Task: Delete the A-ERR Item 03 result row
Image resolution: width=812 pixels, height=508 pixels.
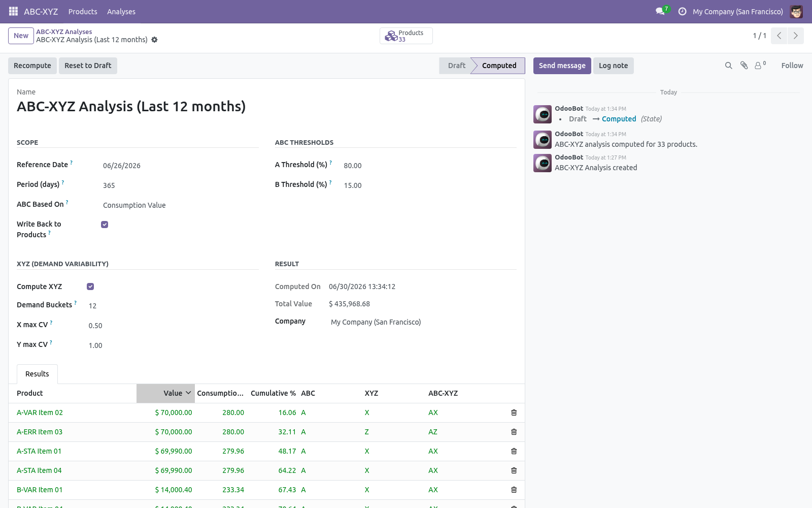Action: 514,432
